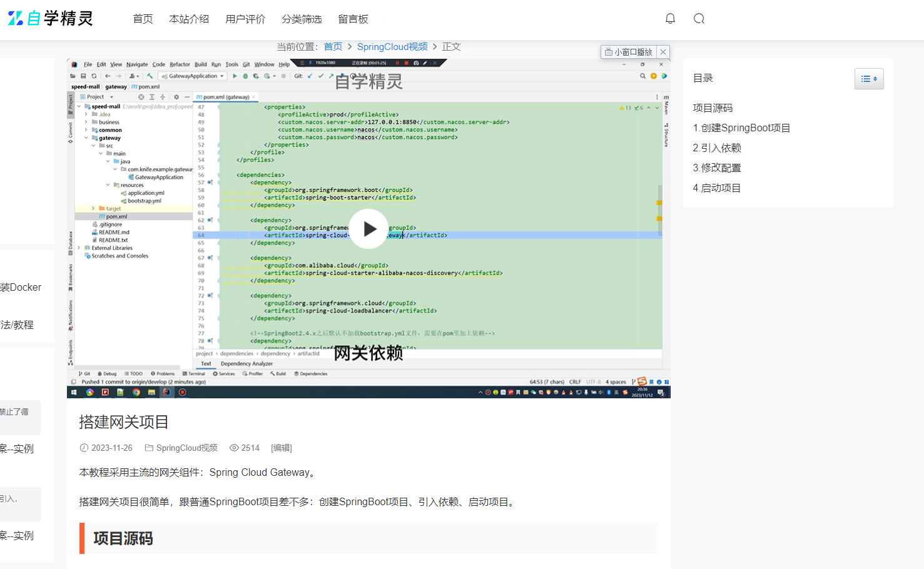Close the 小窗口播放 floating bar

(x=663, y=52)
